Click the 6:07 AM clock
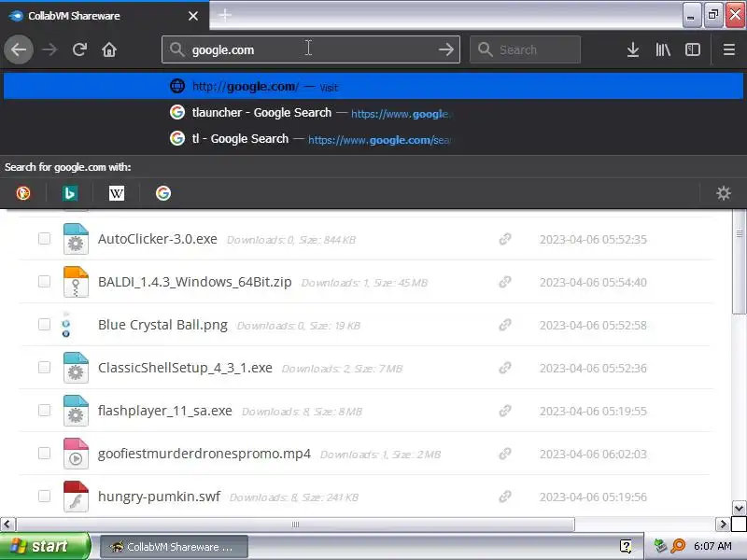 (712, 546)
